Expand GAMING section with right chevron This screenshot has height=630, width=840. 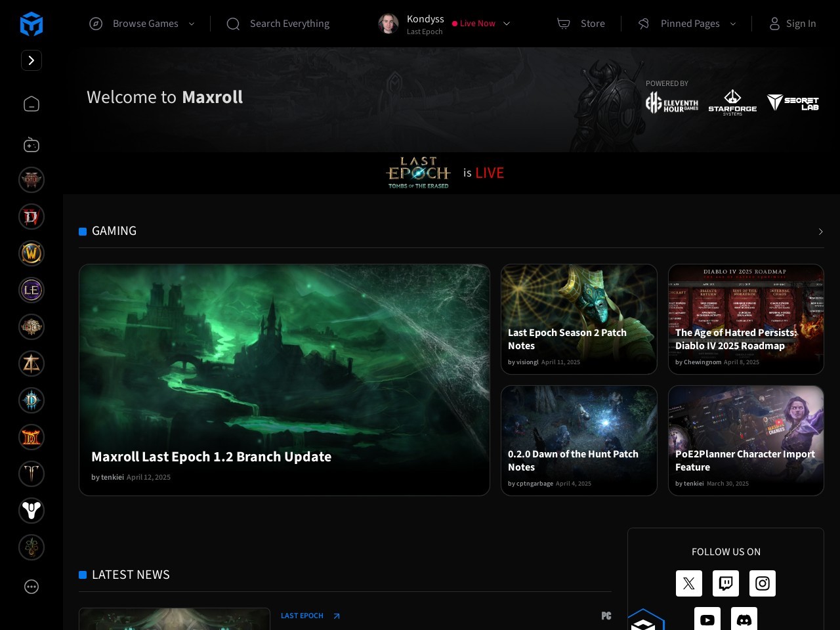820,232
